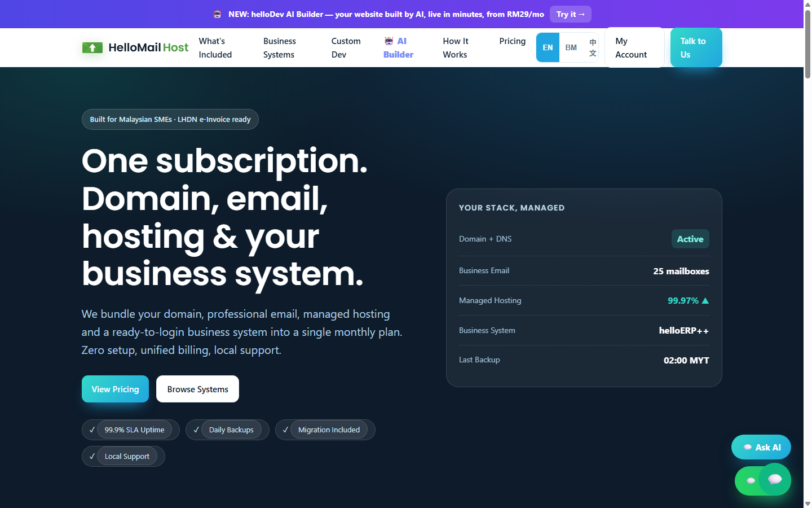This screenshot has width=812, height=508.
Task: Click the Active status badge
Action: point(690,239)
